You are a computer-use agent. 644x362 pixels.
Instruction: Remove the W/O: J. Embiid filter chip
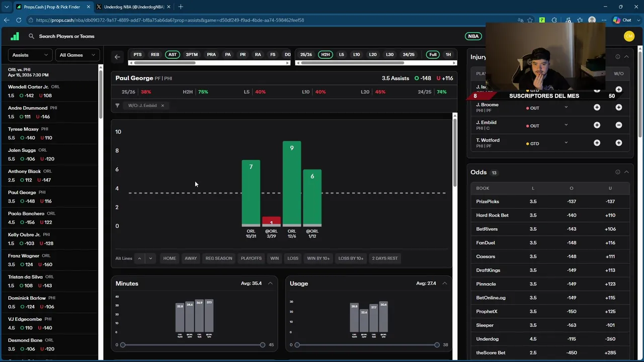pos(163,106)
